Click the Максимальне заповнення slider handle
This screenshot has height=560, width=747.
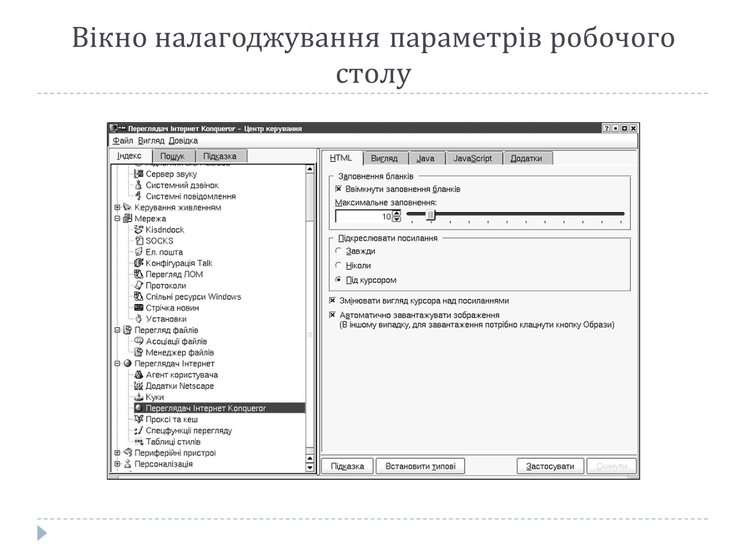click(431, 215)
